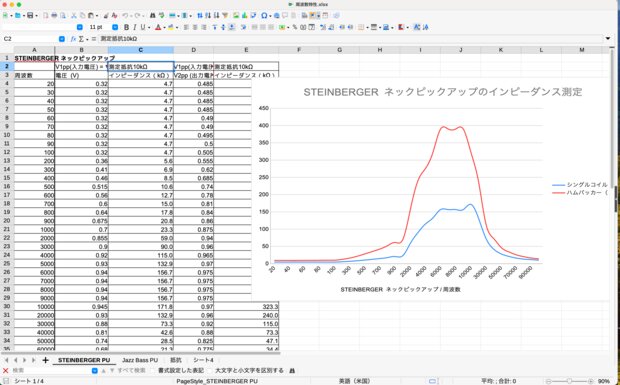Image resolution: width=620 pixels, height=385 pixels.
Task: Apply Italic formatting from toolbar
Action: tap(134, 27)
